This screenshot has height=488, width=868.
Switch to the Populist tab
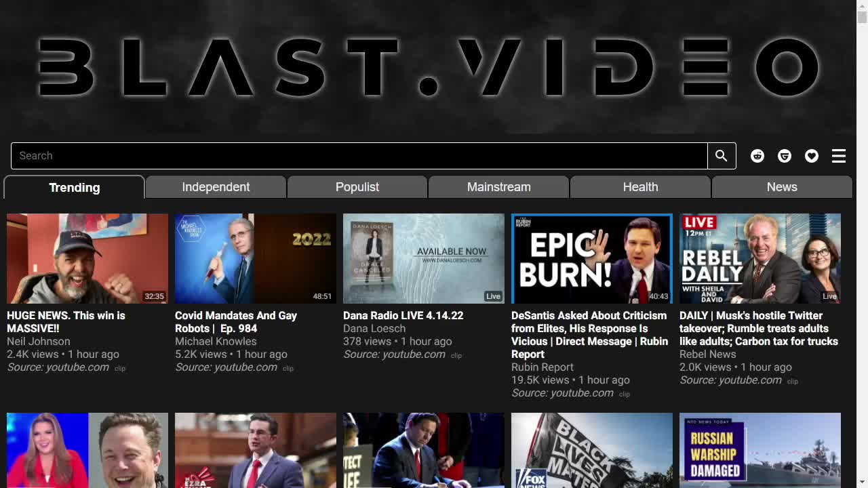click(357, 187)
